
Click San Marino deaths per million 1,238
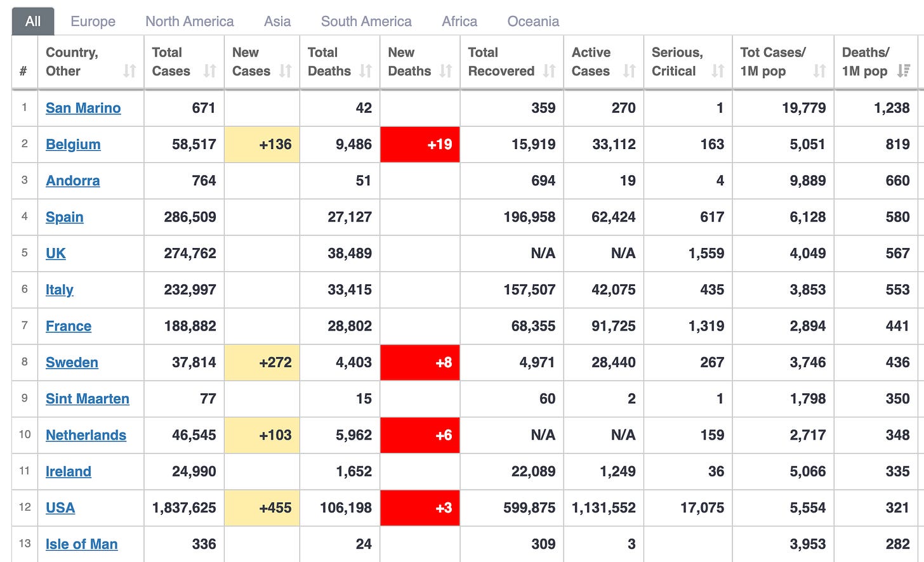point(892,108)
